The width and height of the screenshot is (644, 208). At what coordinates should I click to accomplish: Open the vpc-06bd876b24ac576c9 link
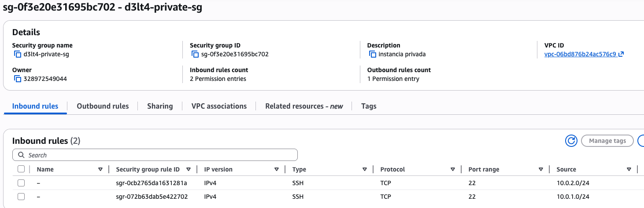[x=580, y=55]
